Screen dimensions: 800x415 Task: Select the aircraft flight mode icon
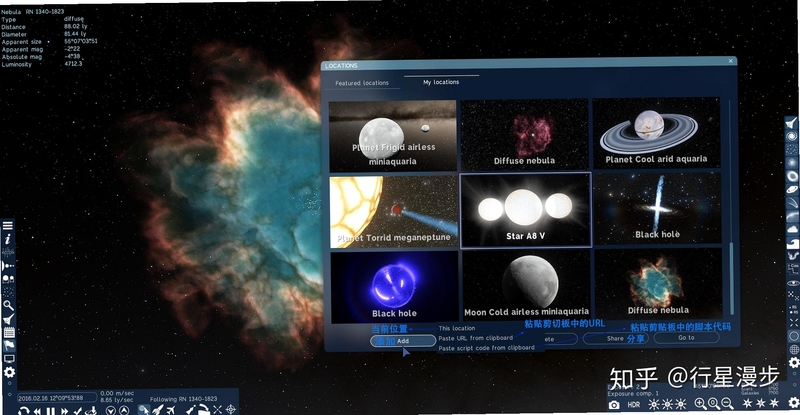(171, 410)
